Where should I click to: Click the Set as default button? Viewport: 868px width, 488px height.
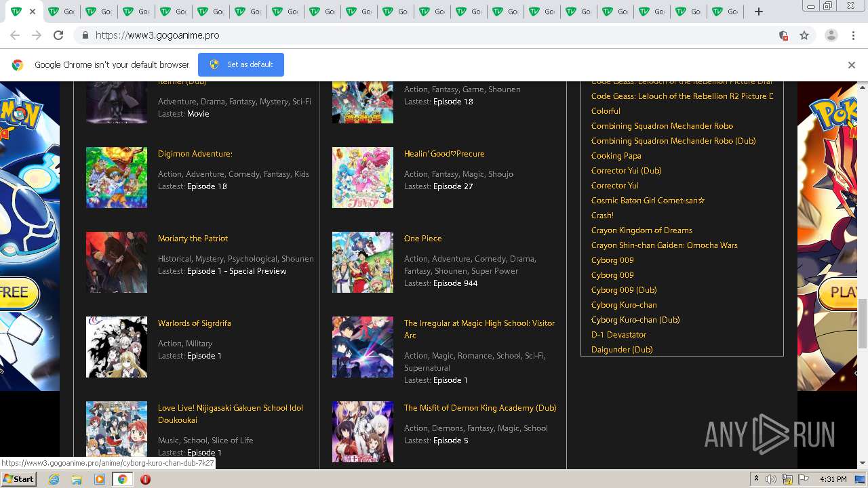coord(241,64)
